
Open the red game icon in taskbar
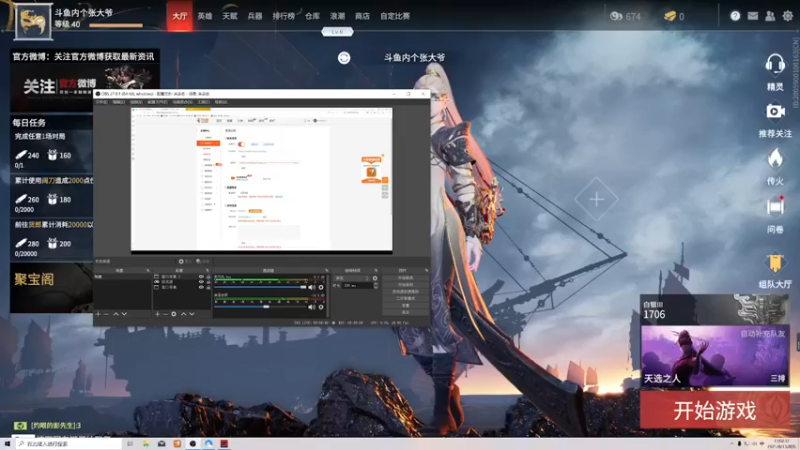pyautogui.click(x=224, y=444)
